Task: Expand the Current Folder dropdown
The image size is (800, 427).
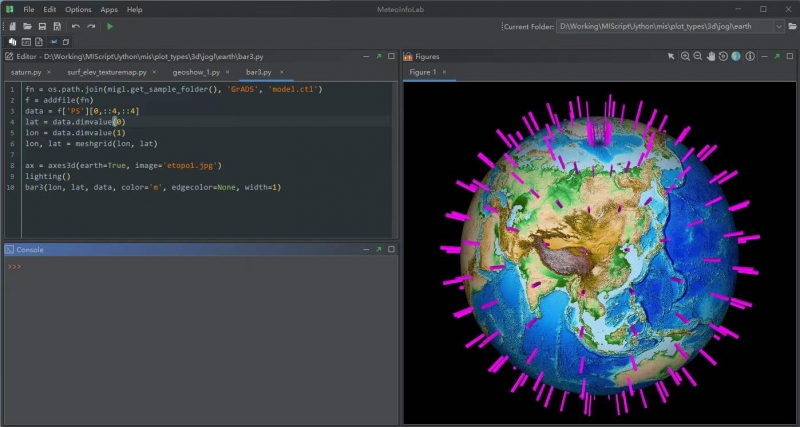Action: coord(777,26)
